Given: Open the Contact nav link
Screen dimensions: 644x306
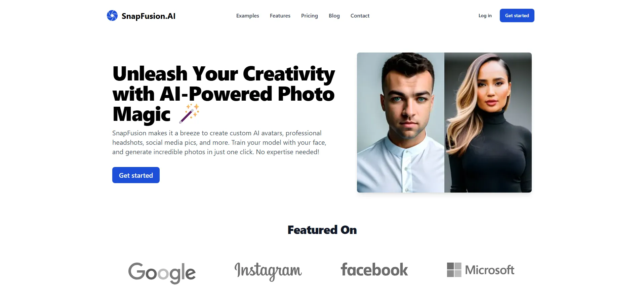Looking at the screenshot, I should (360, 15).
